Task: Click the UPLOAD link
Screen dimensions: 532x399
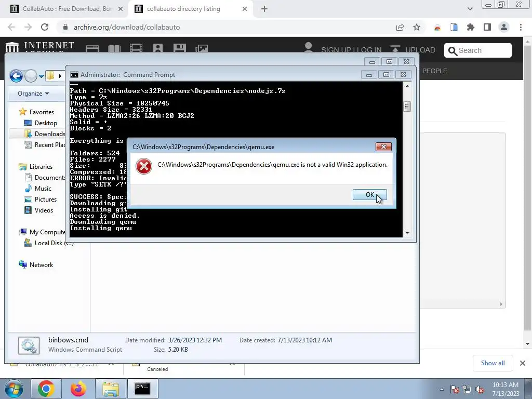Action: point(420,50)
